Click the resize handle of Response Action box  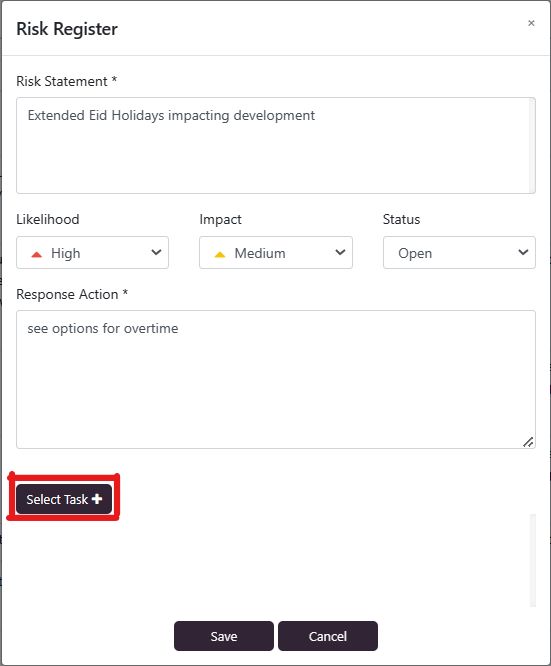pos(528,442)
